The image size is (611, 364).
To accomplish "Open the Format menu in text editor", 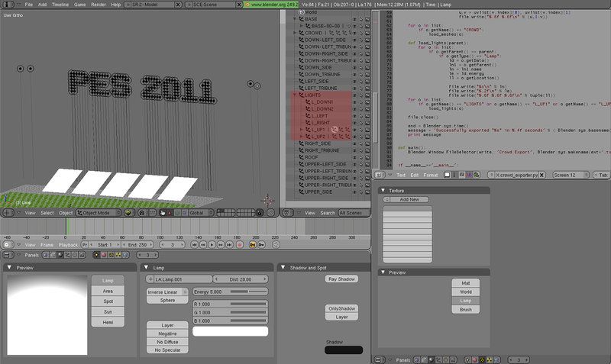I will click(x=431, y=176).
